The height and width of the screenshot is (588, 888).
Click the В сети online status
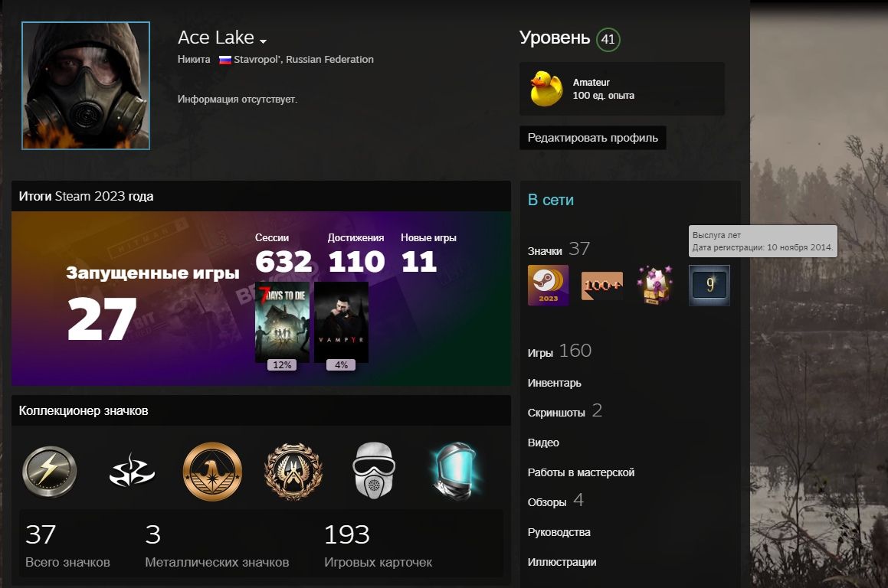[550, 201]
